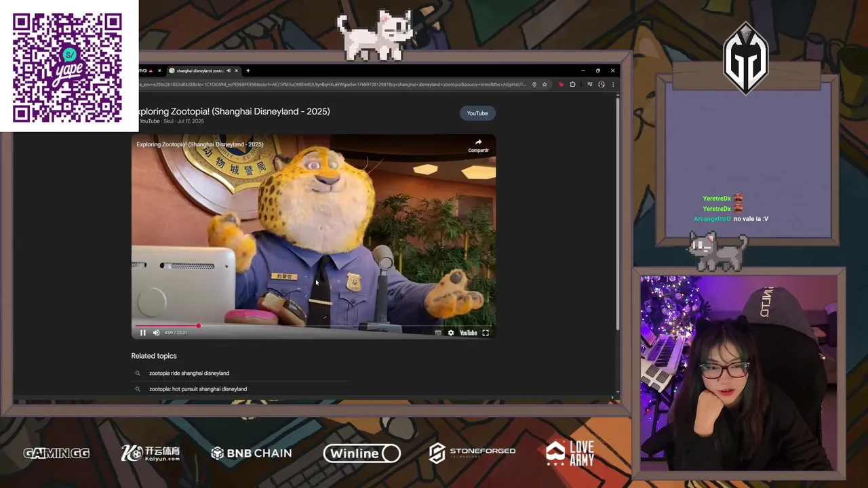Open the Extensions puzzle icon
The width and height of the screenshot is (868, 488).
click(573, 85)
